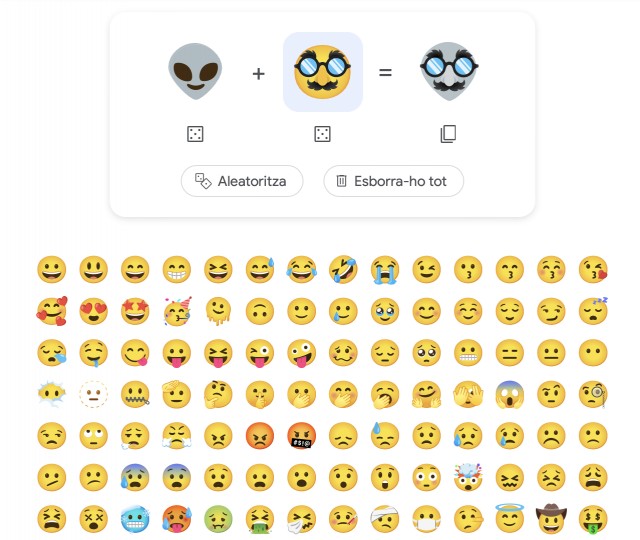Randomize the first emoji with dice icon
Screen dimensions: 640x540
tap(195, 134)
